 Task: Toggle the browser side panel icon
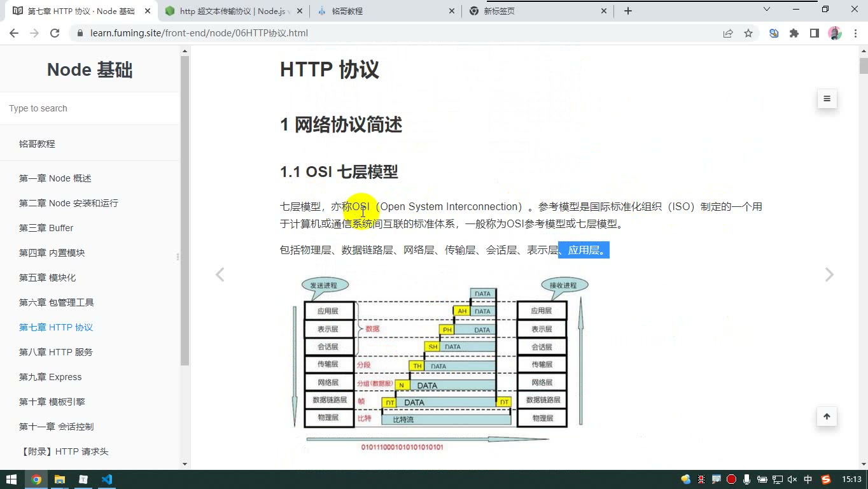(x=815, y=33)
